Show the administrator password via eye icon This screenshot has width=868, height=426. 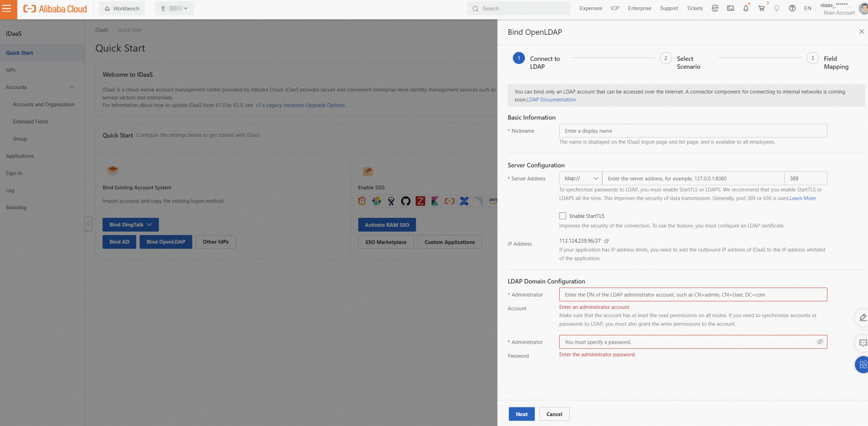coord(820,342)
